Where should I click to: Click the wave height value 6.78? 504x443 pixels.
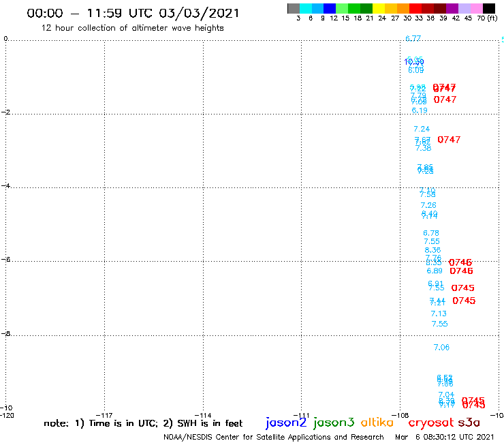tap(431, 233)
